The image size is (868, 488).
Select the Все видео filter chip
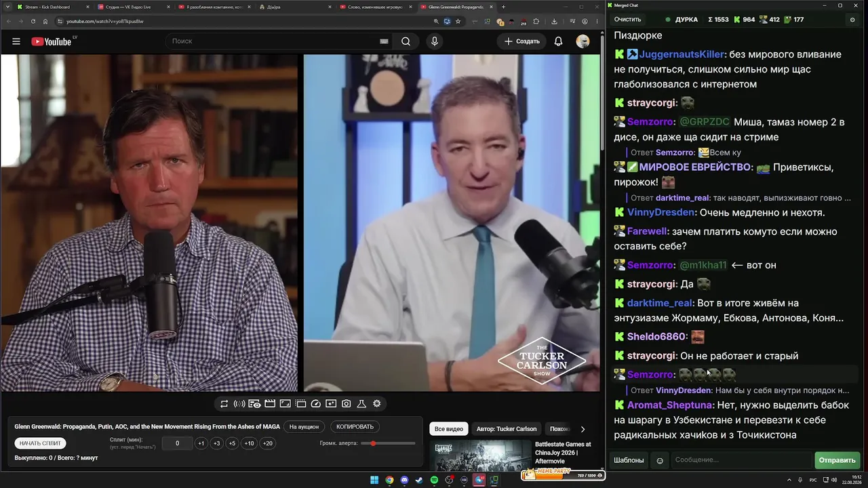[449, 429]
